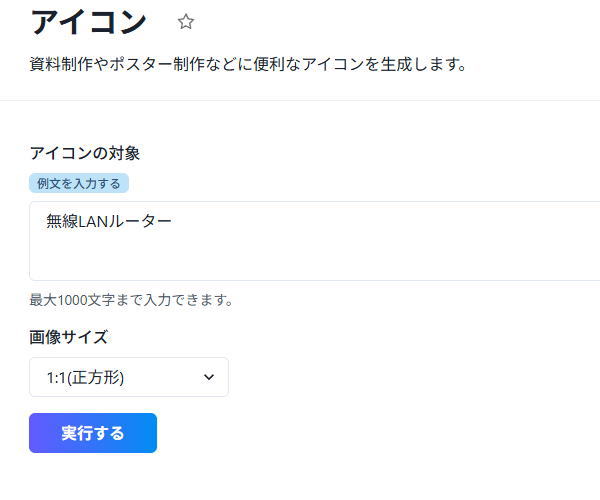Viewport: 600px width, 500px height.
Task: Click the 無線LANルーター text in the input
Action: point(109,221)
